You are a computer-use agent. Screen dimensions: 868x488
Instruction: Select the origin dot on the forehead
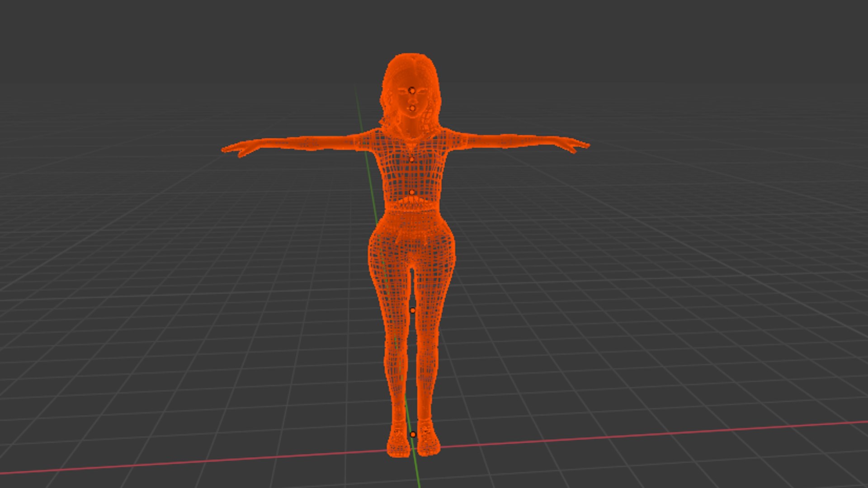[x=412, y=91]
